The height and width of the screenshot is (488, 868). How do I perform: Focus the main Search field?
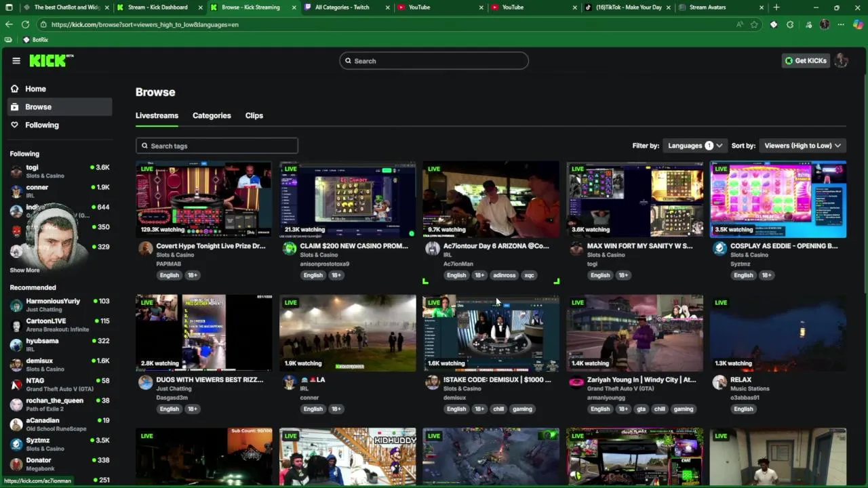coord(434,60)
